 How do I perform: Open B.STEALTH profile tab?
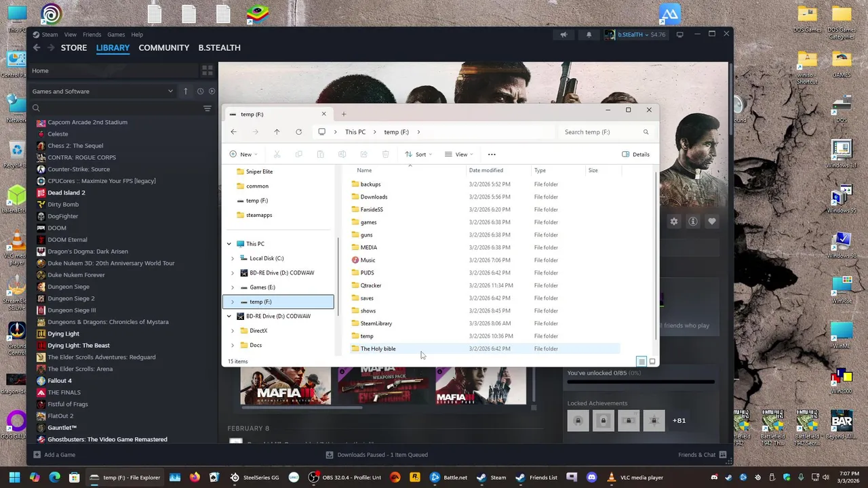219,48
